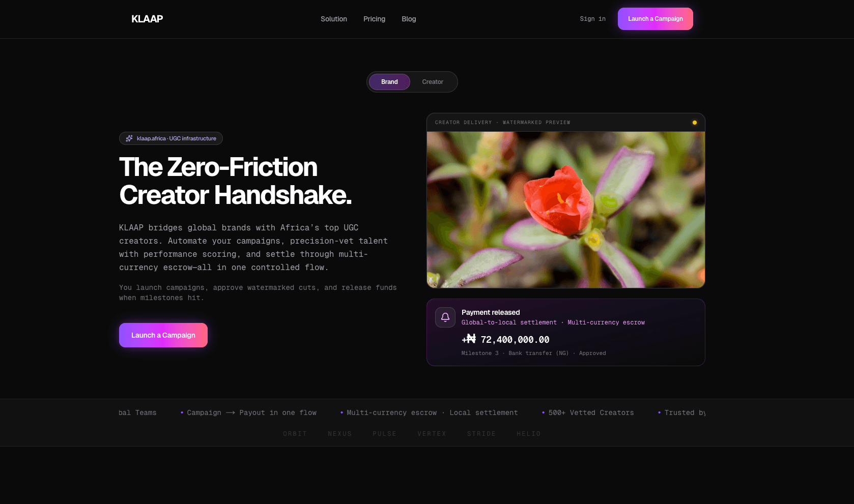Switch to the Creator toggle option

(x=433, y=82)
